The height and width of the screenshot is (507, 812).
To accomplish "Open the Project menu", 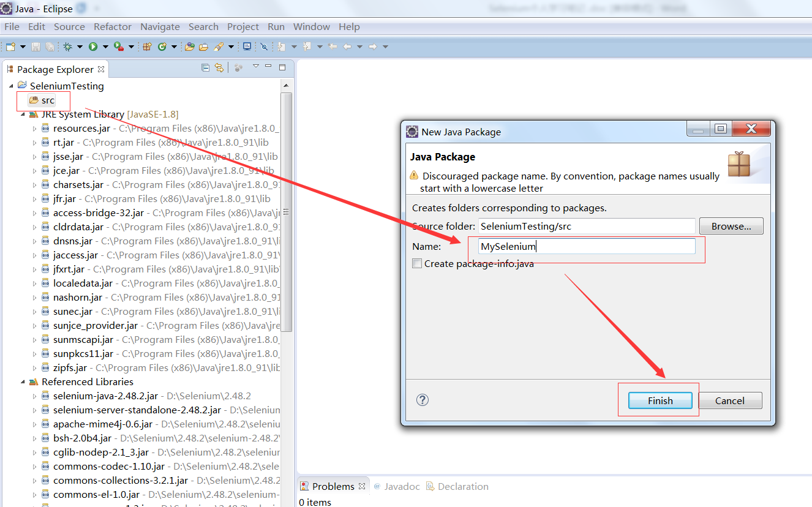I will (243, 26).
